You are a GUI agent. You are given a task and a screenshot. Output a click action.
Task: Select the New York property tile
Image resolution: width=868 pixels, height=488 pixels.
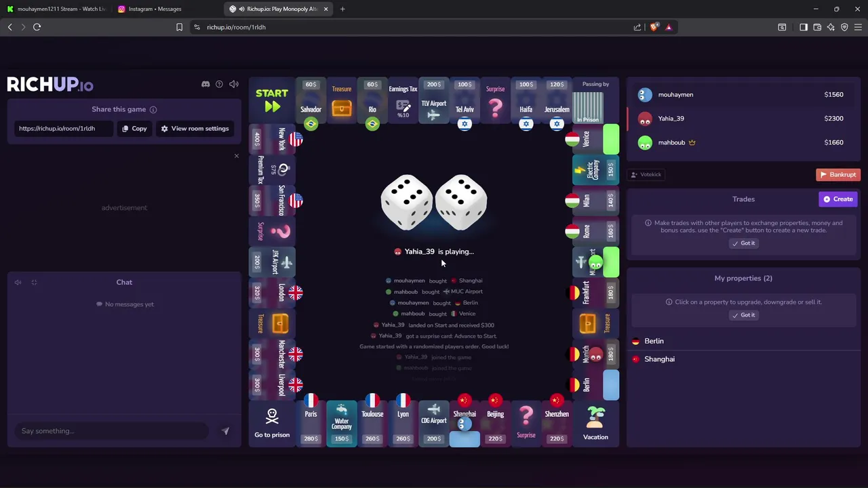(x=272, y=139)
